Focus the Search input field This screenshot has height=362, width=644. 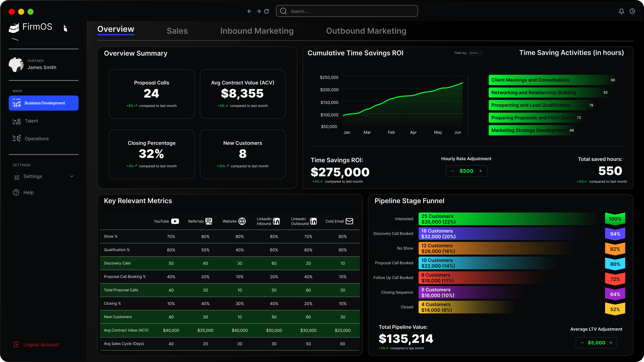350,11
